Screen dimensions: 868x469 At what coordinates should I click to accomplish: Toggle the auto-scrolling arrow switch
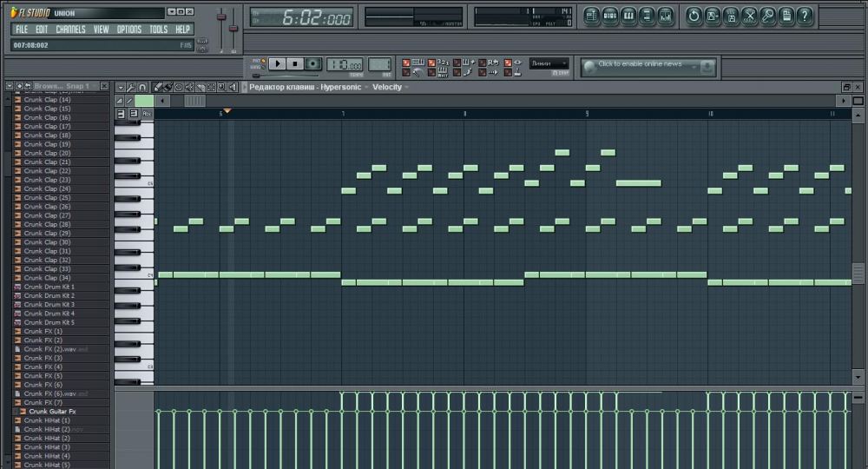tap(482, 73)
